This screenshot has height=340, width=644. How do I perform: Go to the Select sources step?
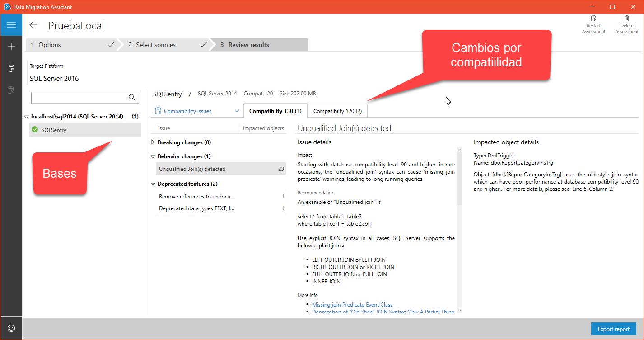[156, 44]
